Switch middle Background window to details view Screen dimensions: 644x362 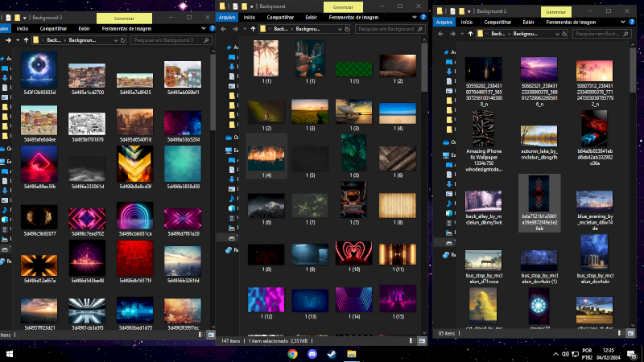415,341
